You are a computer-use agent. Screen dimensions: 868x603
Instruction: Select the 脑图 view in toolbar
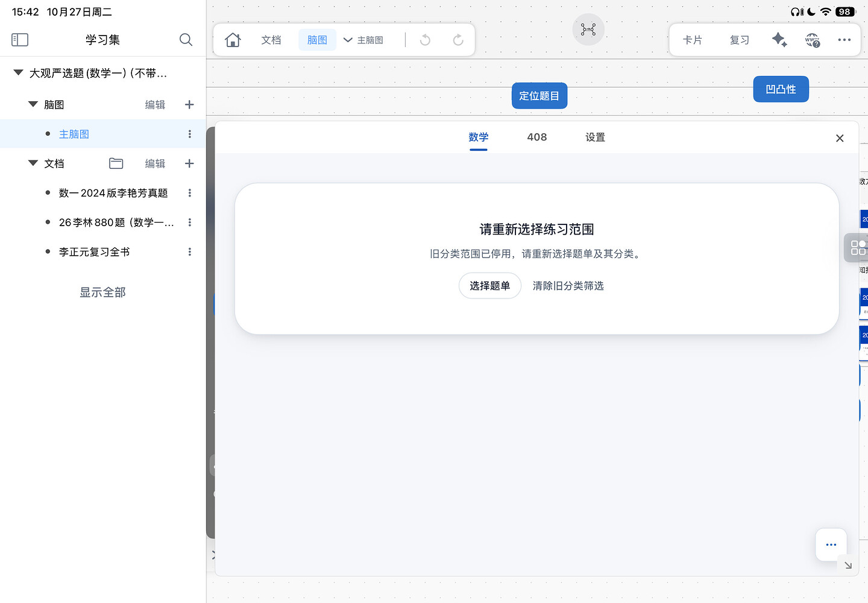(x=317, y=40)
